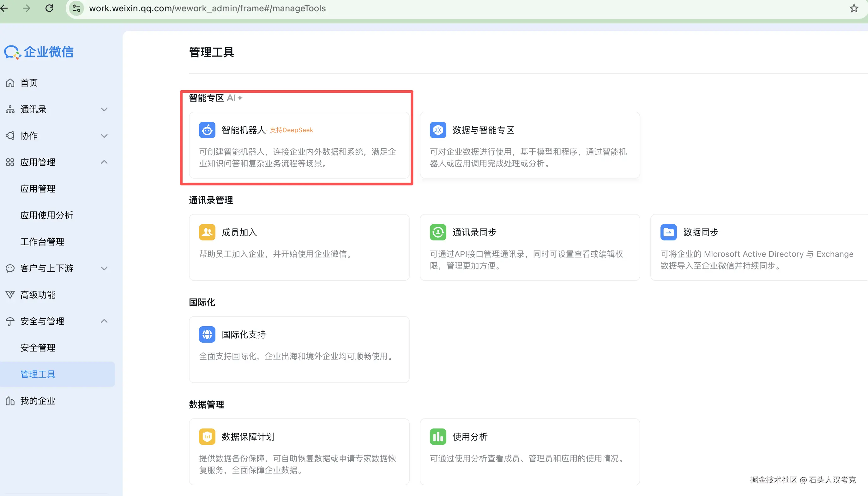
Task: Open 应用使用分析 sidebar item
Action: click(x=46, y=215)
